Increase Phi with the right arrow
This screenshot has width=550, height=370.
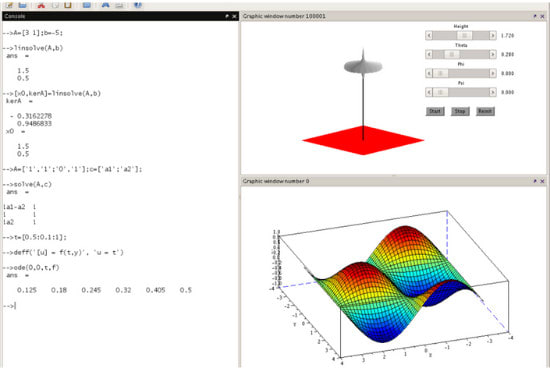pyautogui.click(x=492, y=73)
